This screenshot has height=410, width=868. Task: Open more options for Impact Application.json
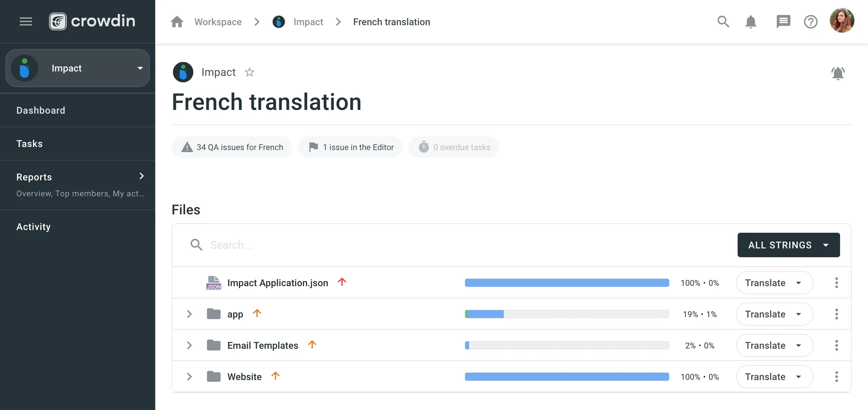(x=836, y=283)
